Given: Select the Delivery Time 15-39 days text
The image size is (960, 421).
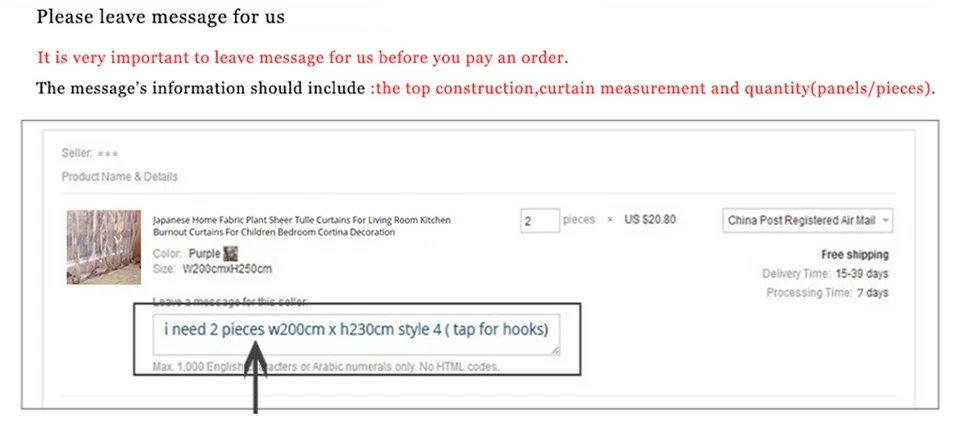Looking at the screenshot, I should [825, 274].
